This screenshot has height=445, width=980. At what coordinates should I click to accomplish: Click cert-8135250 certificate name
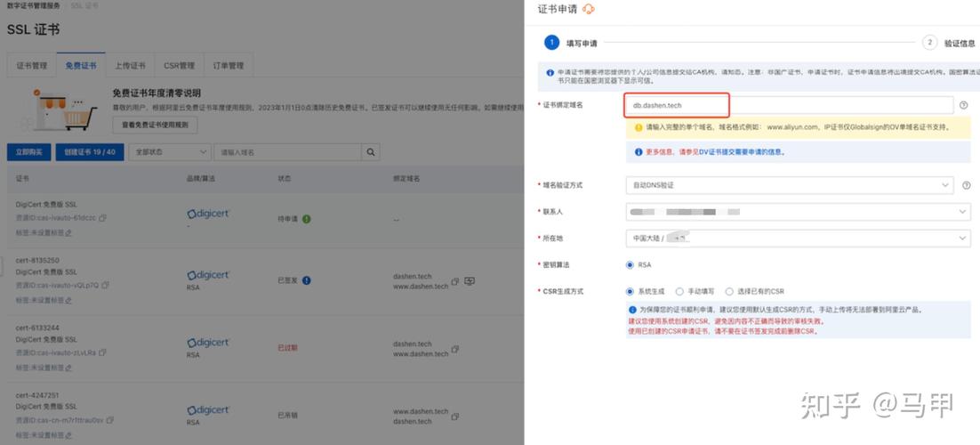[37, 261]
